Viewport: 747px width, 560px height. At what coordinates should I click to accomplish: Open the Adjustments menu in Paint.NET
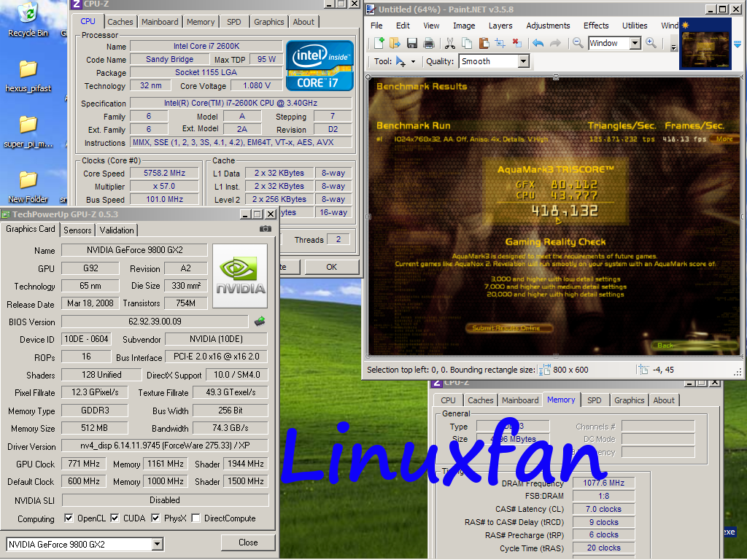pos(548,26)
